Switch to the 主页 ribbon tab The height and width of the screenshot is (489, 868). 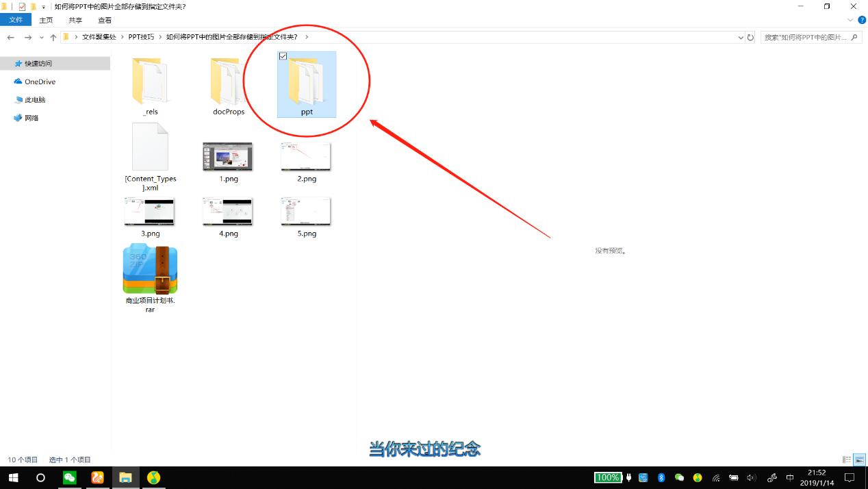46,20
